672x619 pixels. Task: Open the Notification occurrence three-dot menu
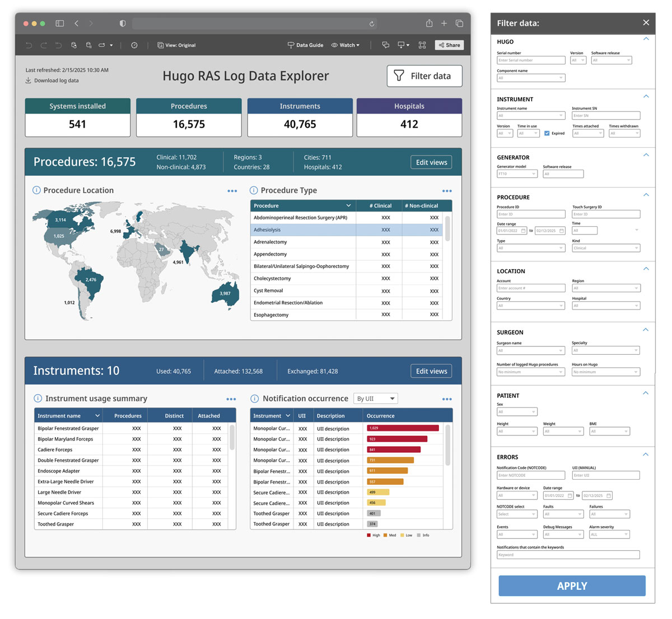coord(447,399)
